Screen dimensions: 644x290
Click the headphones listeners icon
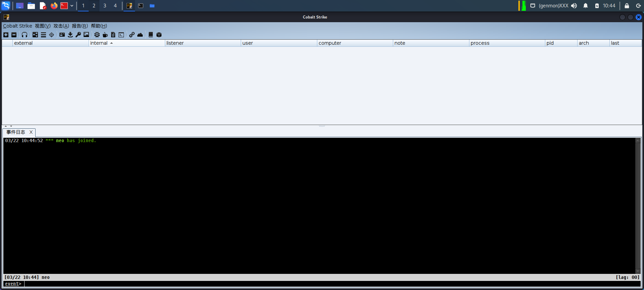click(x=25, y=35)
